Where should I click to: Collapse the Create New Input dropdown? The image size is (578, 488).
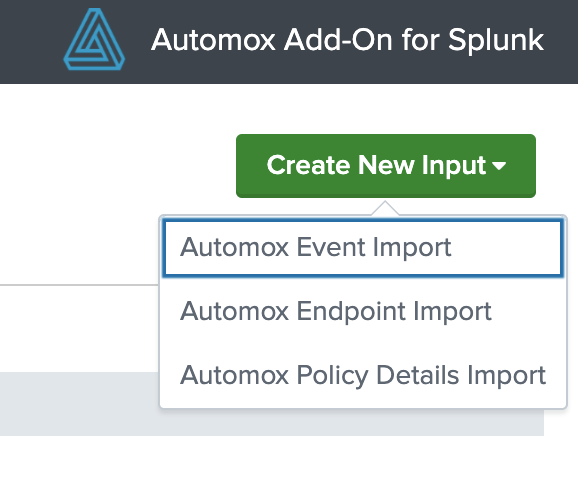(x=386, y=166)
